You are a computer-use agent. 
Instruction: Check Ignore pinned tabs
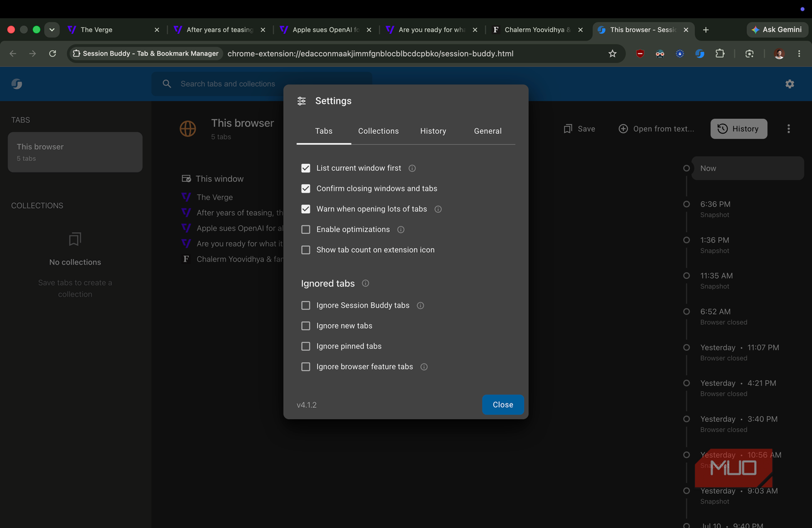pos(306,346)
